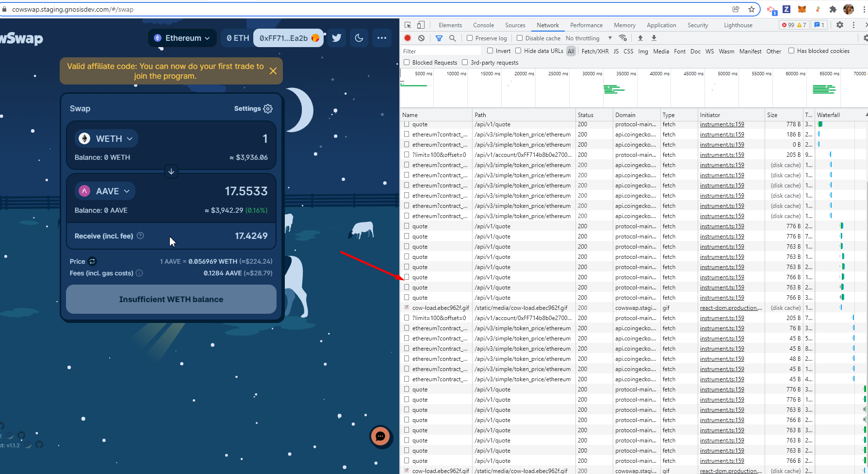Viewport: 868px width, 474px height.
Task: Open the WETH token selector
Action: (106, 138)
